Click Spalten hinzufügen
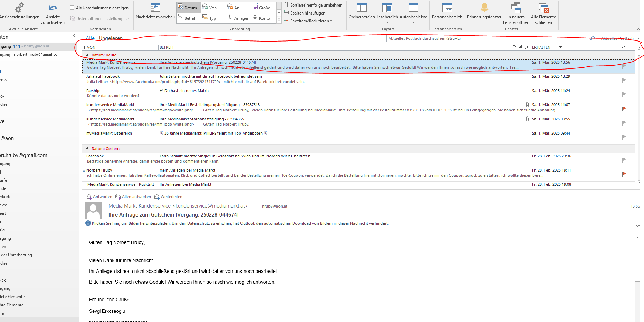Image resolution: width=644 pixels, height=322 pixels. point(305,13)
